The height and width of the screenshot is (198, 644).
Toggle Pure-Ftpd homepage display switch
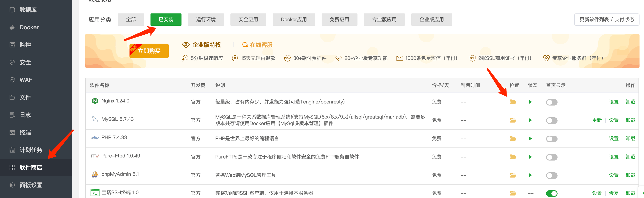click(x=551, y=157)
